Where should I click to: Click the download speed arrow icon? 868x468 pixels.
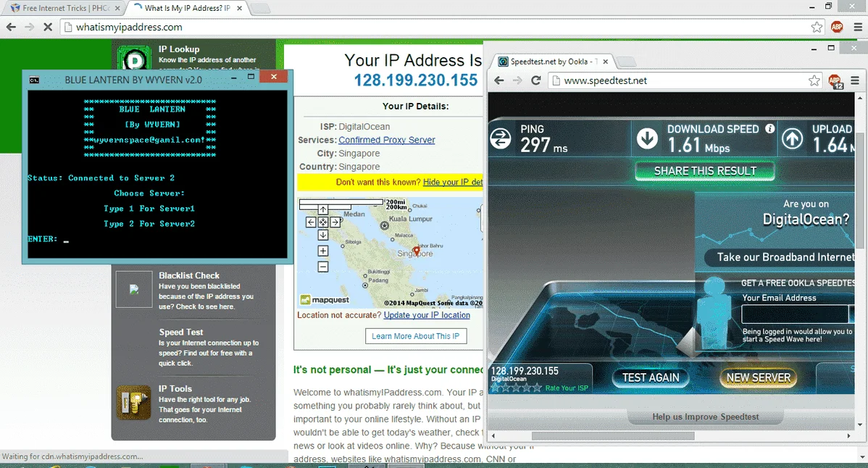(x=646, y=138)
